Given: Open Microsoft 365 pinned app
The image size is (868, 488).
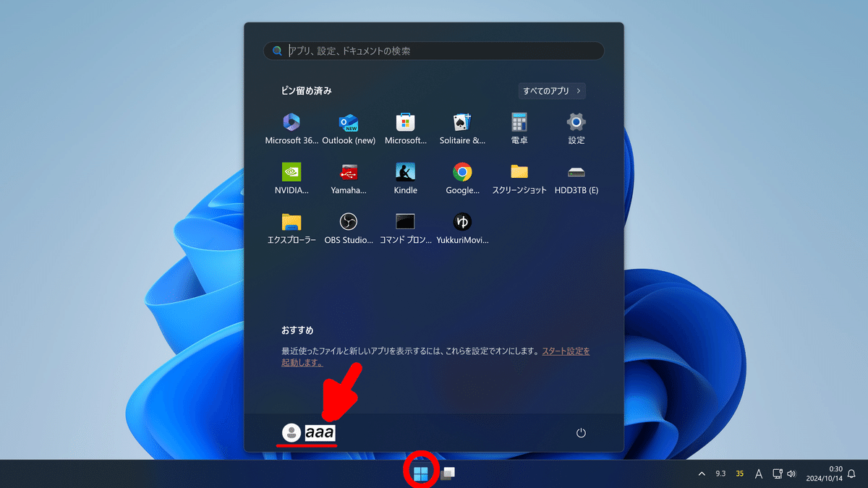Looking at the screenshot, I should 292,129.
